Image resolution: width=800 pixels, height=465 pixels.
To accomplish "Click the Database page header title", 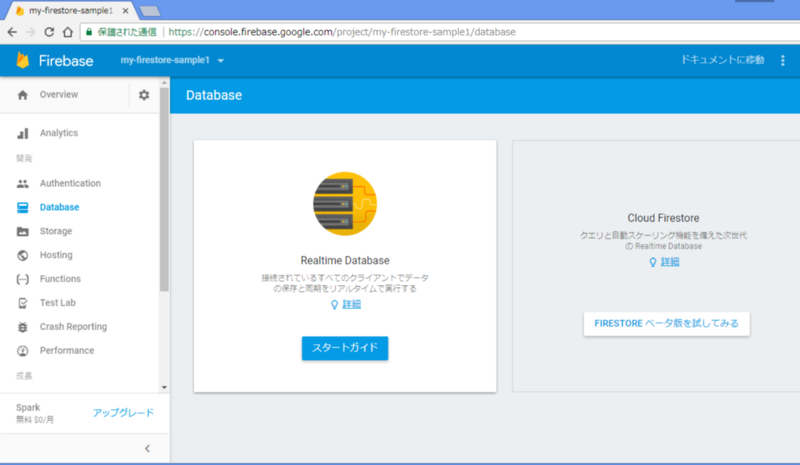I will click(x=214, y=95).
